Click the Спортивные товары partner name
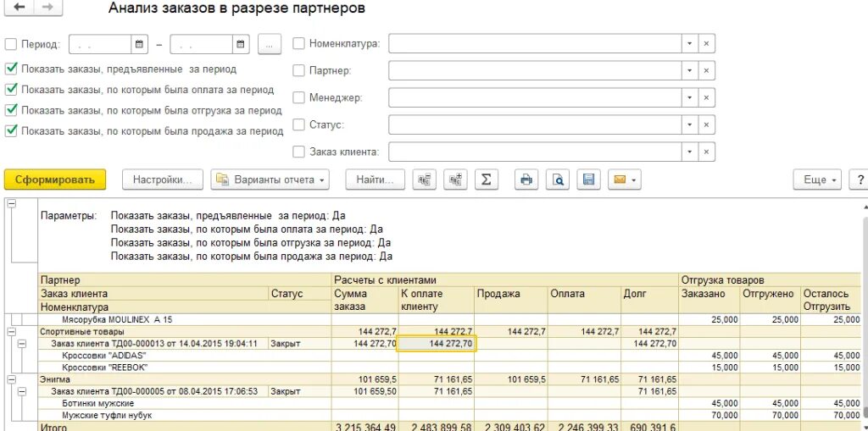 [x=82, y=332]
